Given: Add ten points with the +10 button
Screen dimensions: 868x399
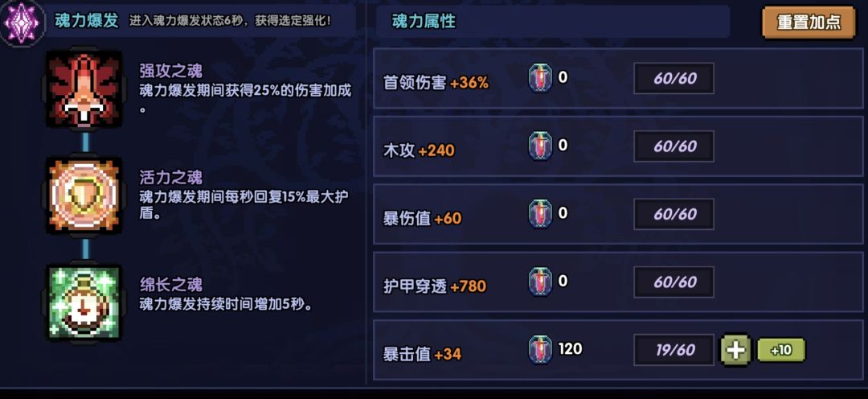Looking at the screenshot, I should tap(780, 351).
